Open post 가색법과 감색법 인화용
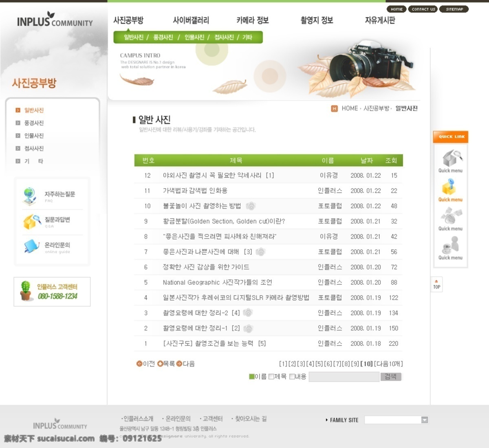 pyautogui.click(x=195, y=191)
